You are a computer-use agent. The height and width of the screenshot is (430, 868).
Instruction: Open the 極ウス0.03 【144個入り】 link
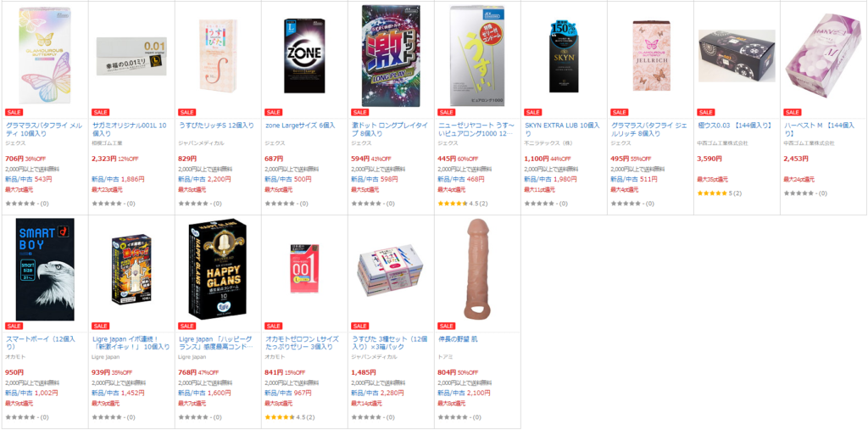coord(735,126)
